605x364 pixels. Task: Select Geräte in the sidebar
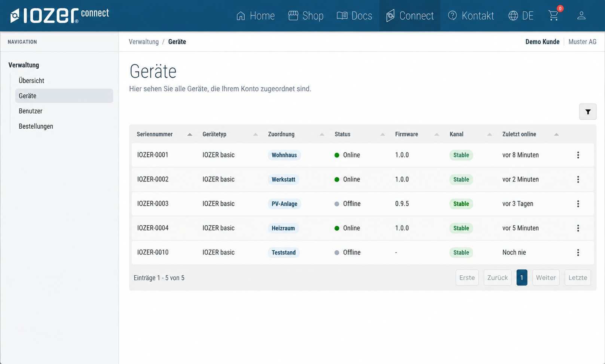(64, 96)
